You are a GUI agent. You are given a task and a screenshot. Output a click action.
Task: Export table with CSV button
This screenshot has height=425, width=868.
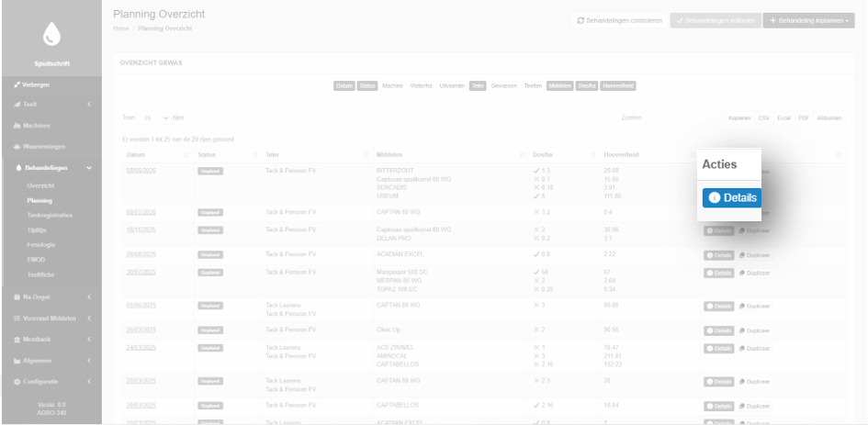(764, 117)
